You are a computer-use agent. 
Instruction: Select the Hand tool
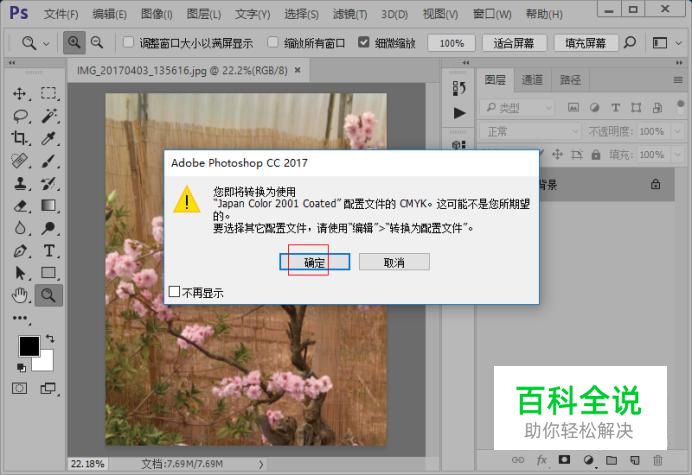(x=19, y=295)
